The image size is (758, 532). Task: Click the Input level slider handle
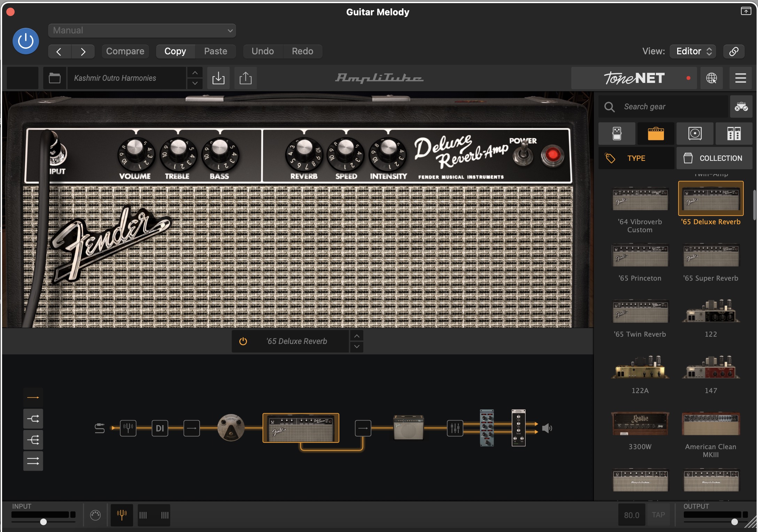(43, 522)
